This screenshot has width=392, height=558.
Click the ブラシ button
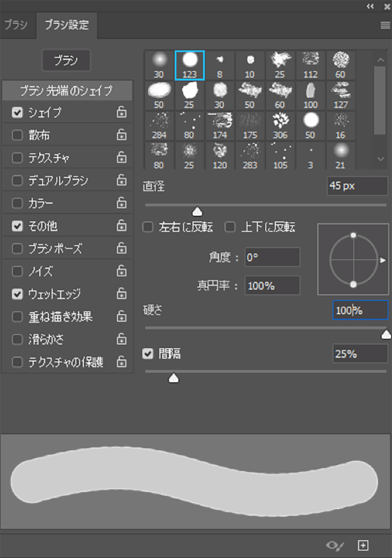(x=66, y=60)
